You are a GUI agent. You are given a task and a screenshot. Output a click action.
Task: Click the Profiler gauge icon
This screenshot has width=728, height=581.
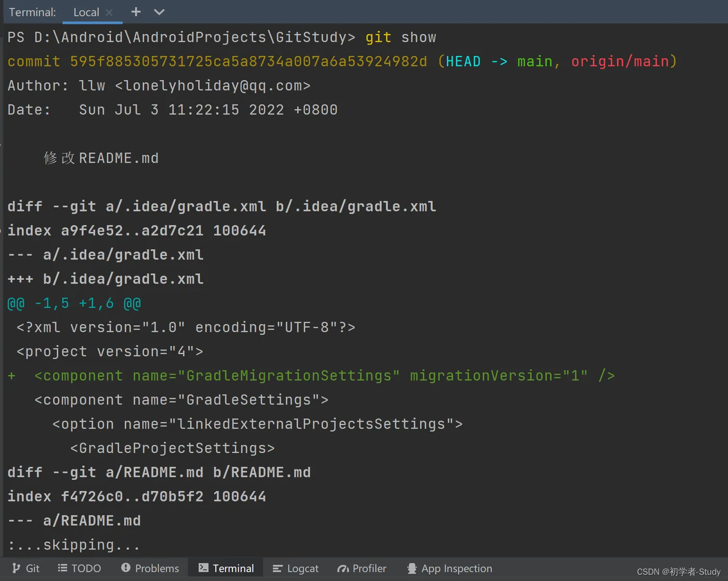click(343, 569)
